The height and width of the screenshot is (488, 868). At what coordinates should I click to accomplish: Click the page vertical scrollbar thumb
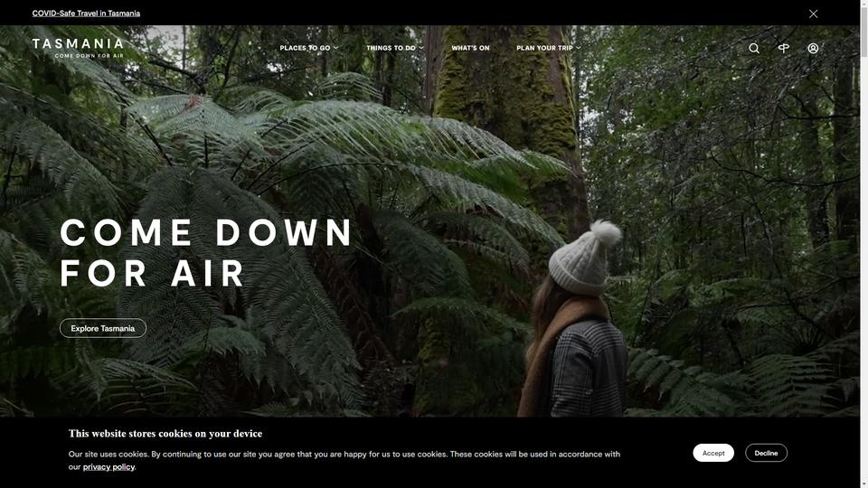click(864, 29)
